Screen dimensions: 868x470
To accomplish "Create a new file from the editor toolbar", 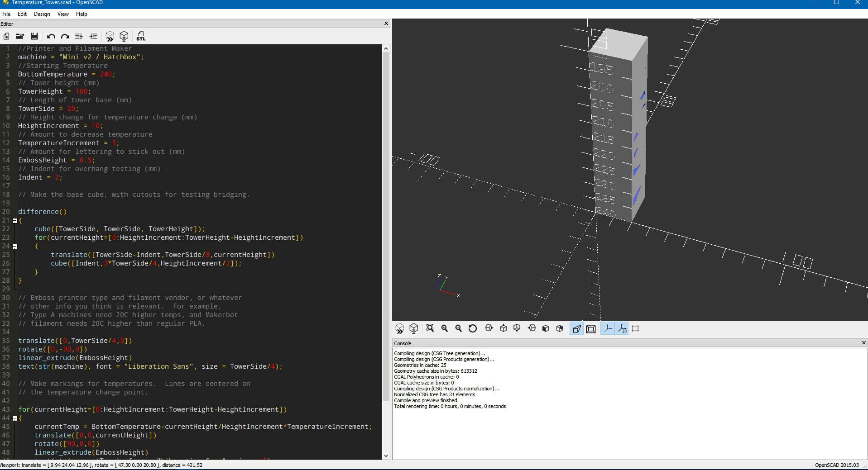I will click(6, 36).
